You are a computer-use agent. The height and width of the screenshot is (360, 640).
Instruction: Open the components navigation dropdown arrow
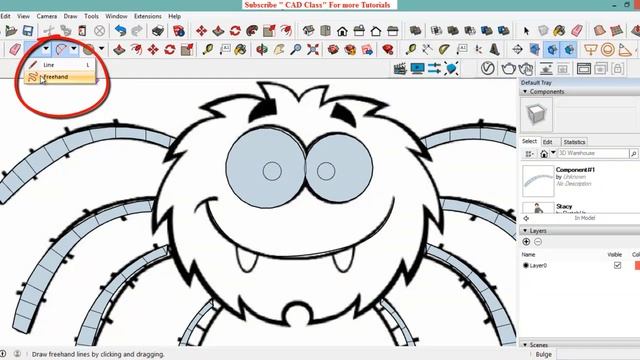pos(553,153)
